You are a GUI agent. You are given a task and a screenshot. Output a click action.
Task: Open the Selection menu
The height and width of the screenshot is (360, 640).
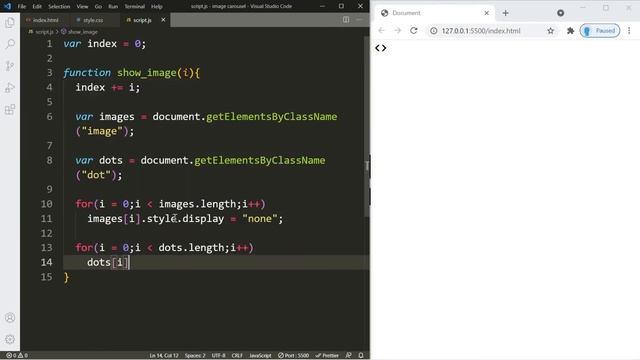[59, 7]
